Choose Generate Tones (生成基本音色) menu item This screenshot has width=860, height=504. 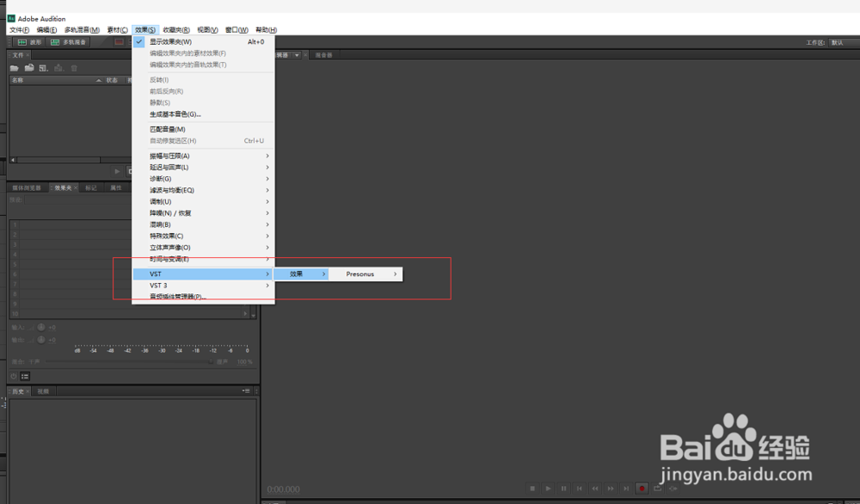(x=204, y=114)
